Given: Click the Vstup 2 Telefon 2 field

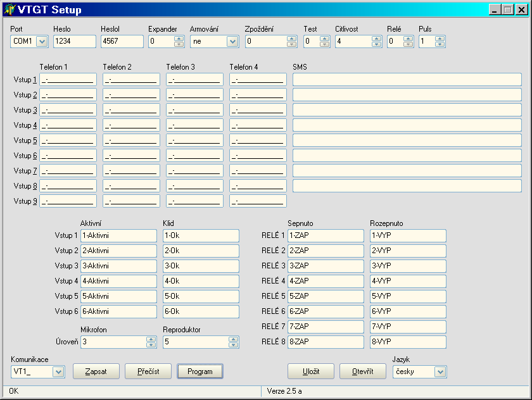Looking at the screenshot, I should pyautogui.click(x=131, y=95).
